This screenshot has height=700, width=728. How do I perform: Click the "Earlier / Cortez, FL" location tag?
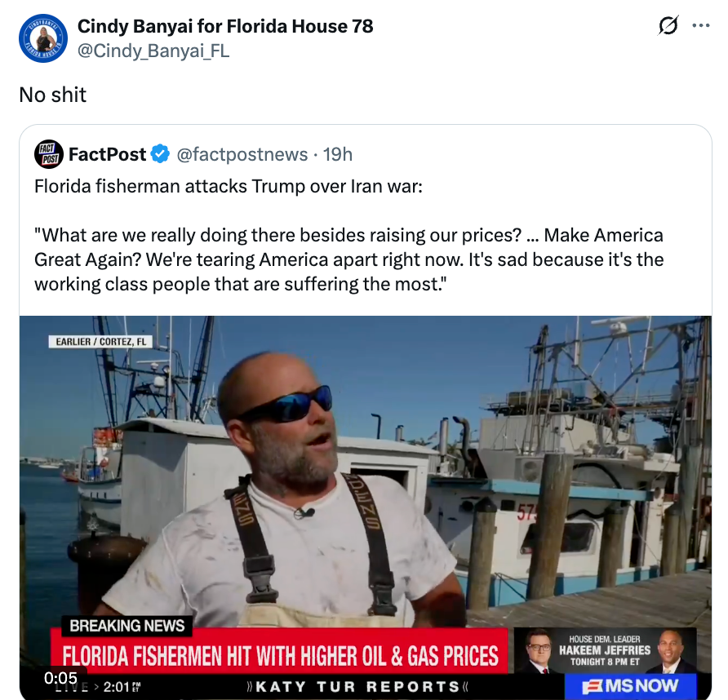coord(102,341)
